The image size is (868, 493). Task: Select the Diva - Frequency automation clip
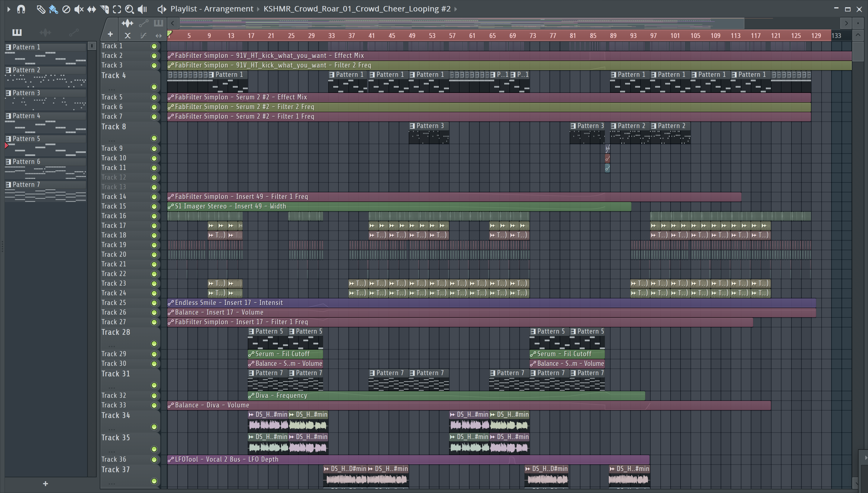pos(447,395)
